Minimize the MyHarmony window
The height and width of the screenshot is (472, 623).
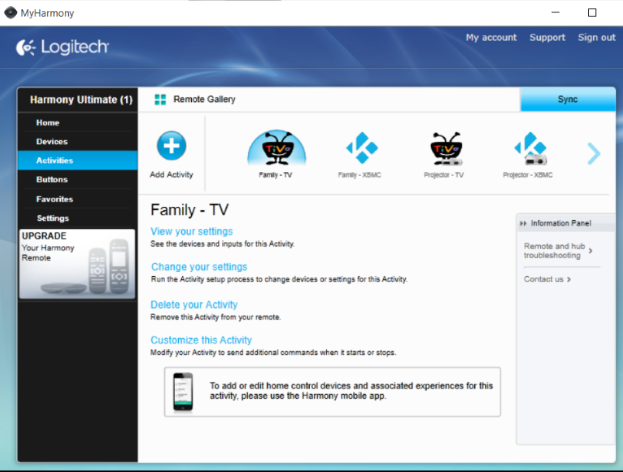tap(555, 13)
